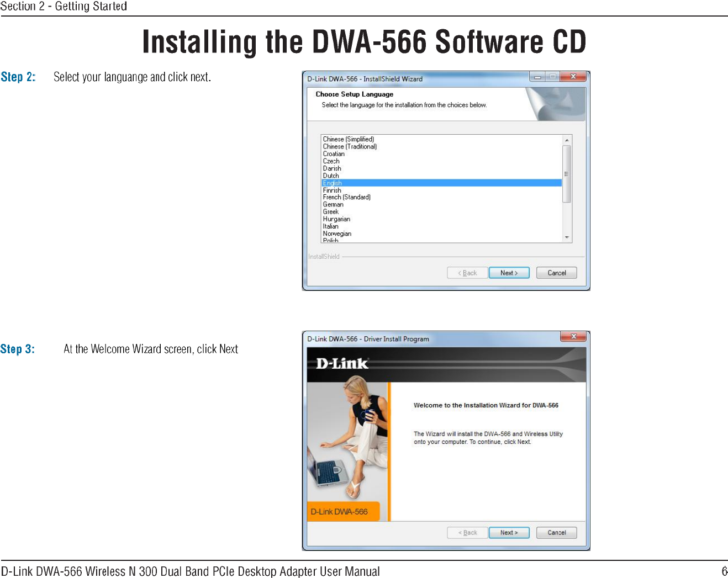Close the InstallShield Wizard window
The image size is (728, 578).
click(573, 77)
